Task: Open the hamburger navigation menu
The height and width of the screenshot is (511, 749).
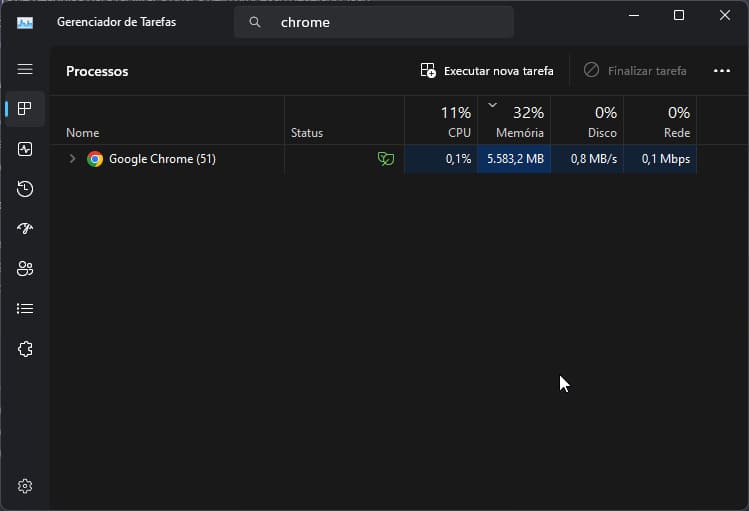Action: pos(25,69)
